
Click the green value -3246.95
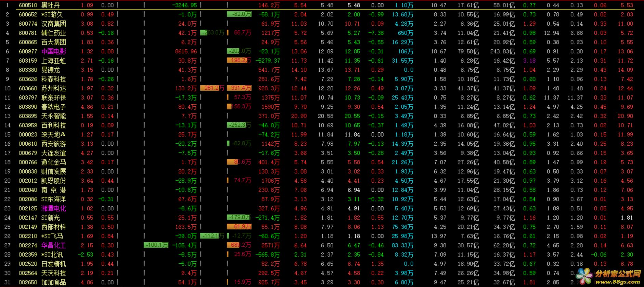coord(184,5)
